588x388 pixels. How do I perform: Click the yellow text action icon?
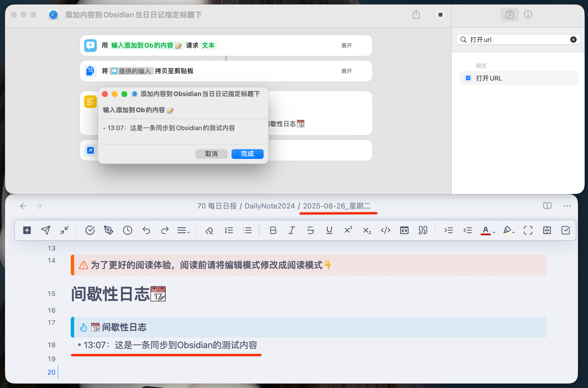(90, 102)
